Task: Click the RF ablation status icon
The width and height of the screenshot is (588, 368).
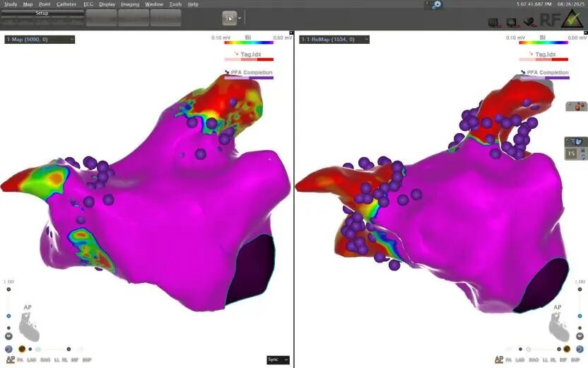Action: (548, 21)
